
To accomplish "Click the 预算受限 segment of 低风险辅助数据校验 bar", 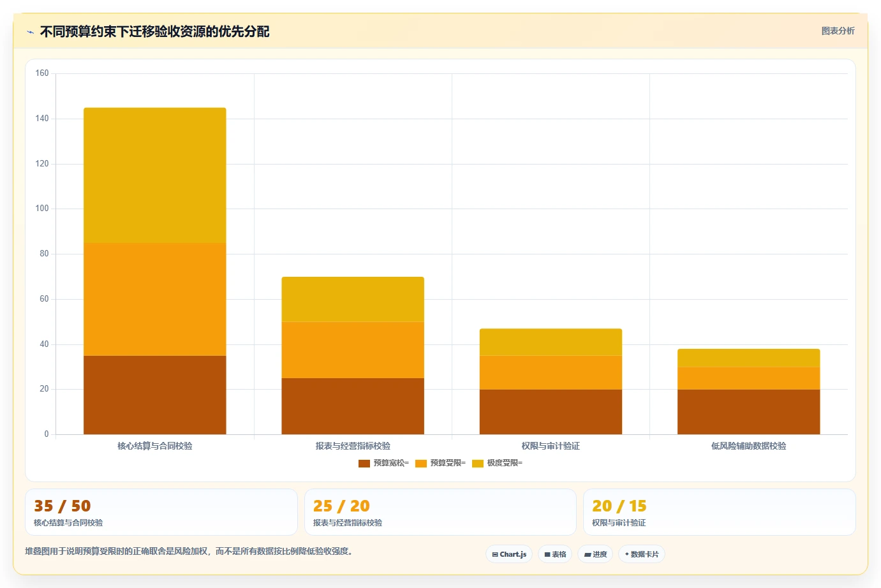I will pyautogui.click(x=749, y=378).
